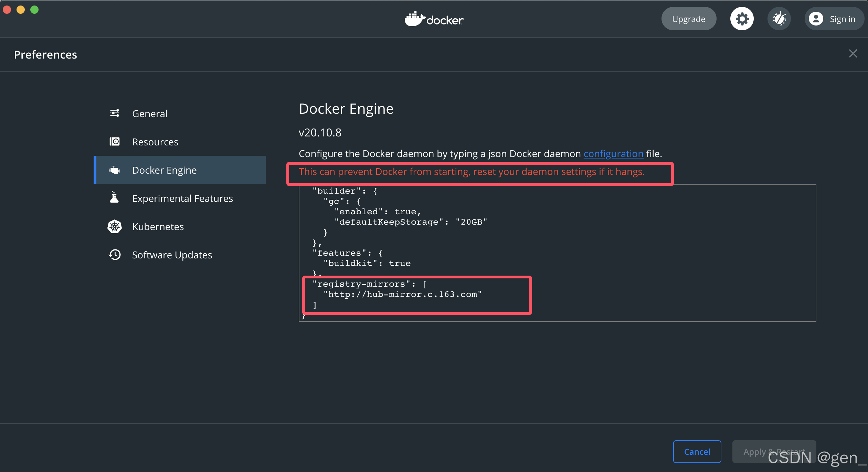Screen dimensions: 868x472
Task: Click the Docker whale logo
Action: coord(433,19)
